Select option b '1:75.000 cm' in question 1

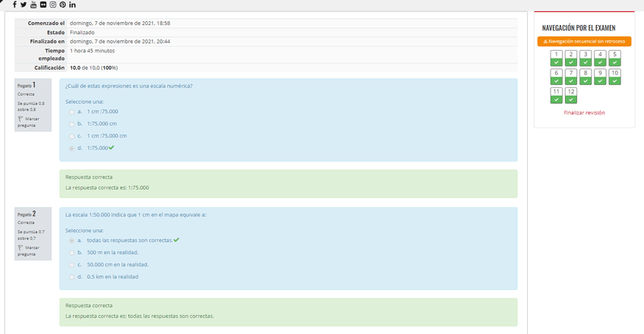[x=71, y=124]
